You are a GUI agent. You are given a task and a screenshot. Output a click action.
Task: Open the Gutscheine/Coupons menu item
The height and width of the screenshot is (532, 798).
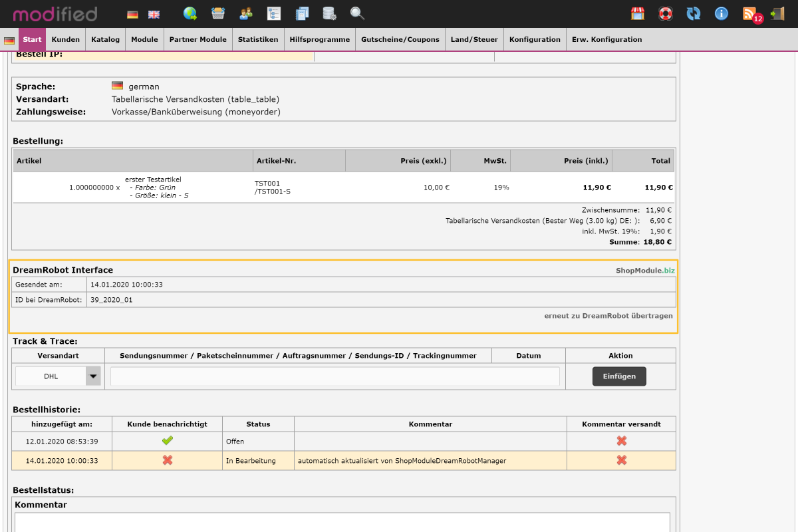400,39
